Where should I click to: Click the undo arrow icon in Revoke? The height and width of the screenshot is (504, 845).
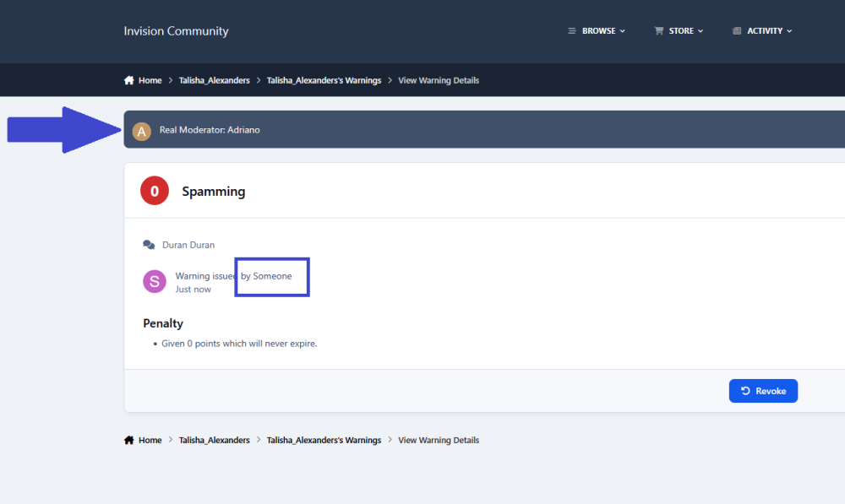click(x=745, y=391)
